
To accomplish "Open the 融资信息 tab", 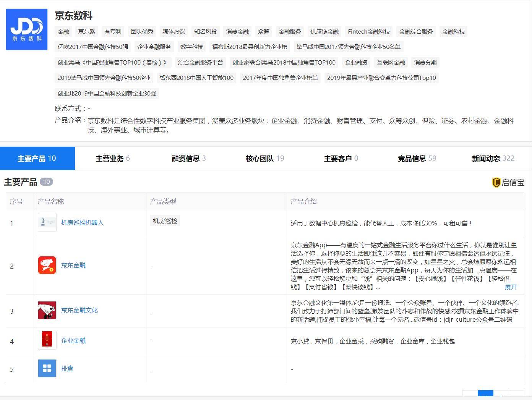I will 189,158.
